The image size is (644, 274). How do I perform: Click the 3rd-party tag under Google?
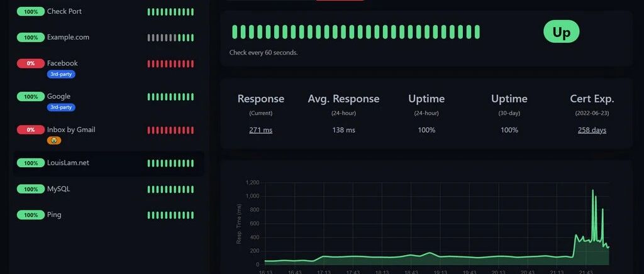point(61,107)
